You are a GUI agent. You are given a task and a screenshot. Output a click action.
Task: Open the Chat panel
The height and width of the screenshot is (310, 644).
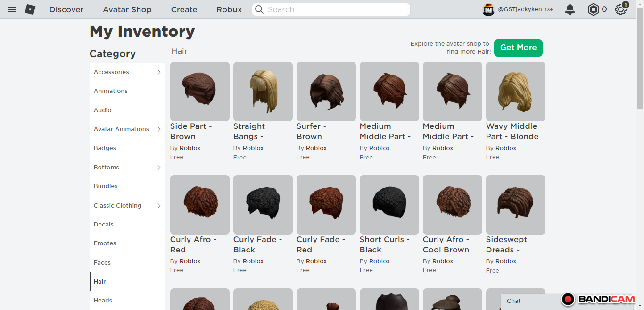(x=514, y=301)
